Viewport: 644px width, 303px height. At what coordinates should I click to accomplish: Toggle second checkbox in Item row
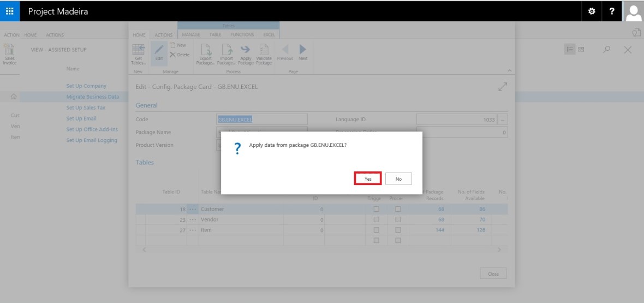[398, 230]
